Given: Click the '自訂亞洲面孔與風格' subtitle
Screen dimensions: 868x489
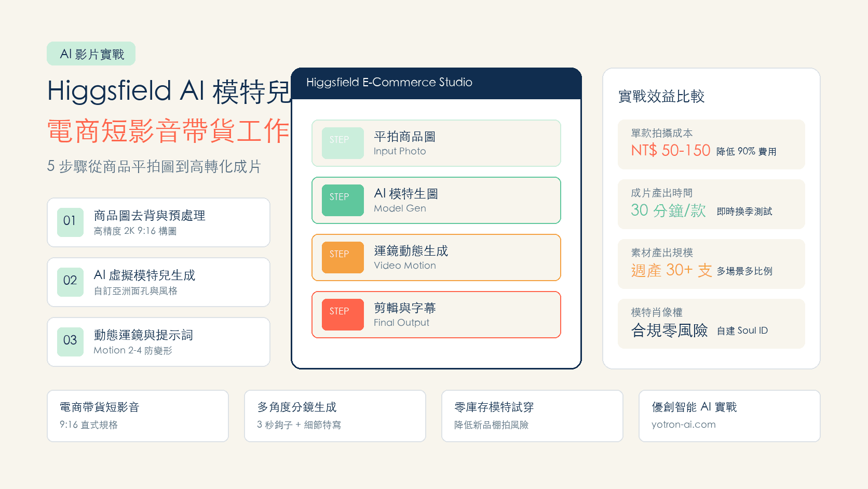Looking at the screenshot, I should point(135,290).
